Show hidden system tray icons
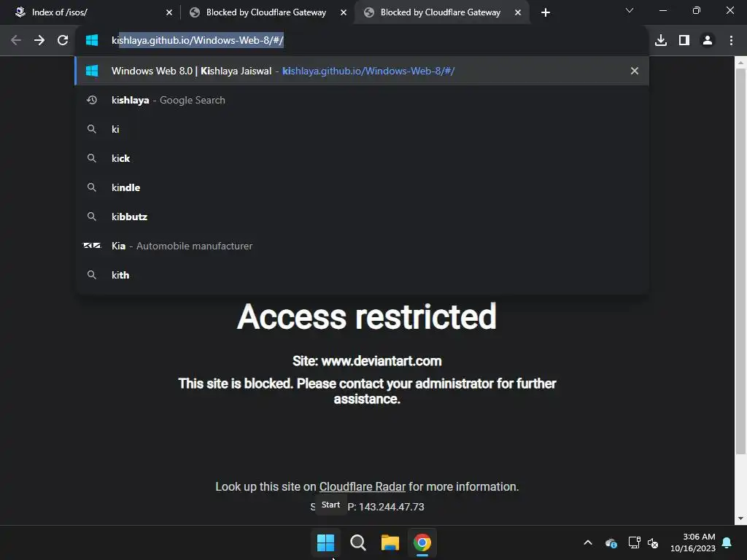The image size is (747, 560). [x=588, y=542]
